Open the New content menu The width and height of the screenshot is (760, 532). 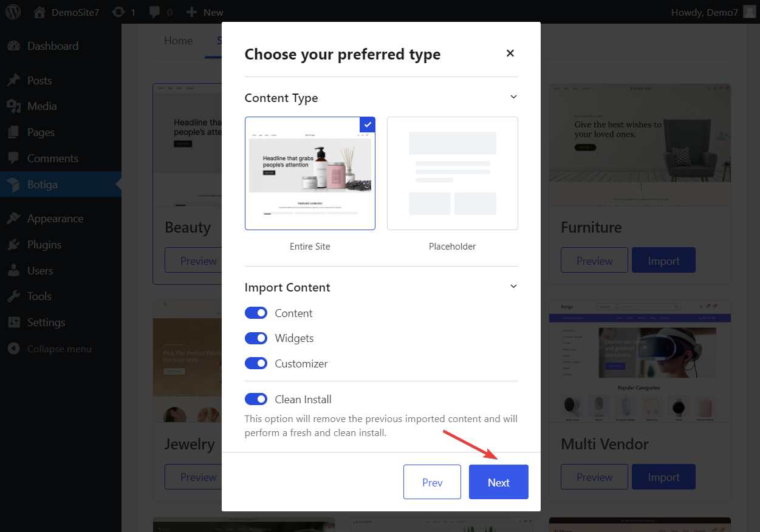(x=205, y=12)
